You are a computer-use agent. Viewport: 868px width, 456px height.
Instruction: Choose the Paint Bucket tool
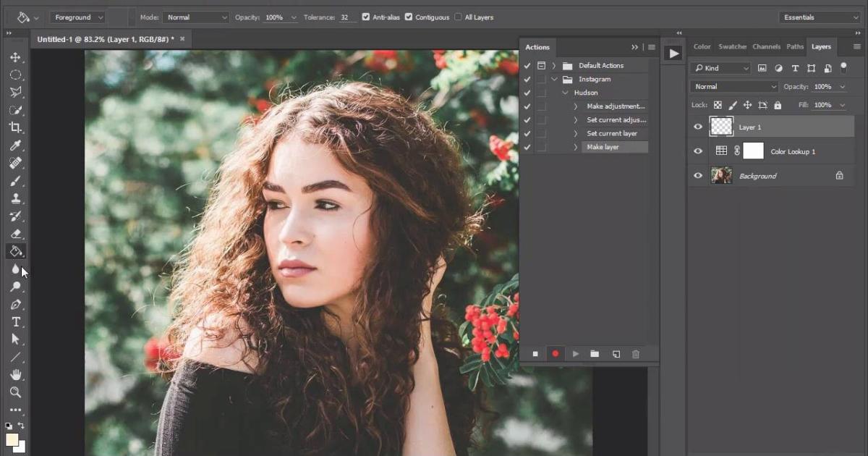pyautogui.click(x=16, y=251)
